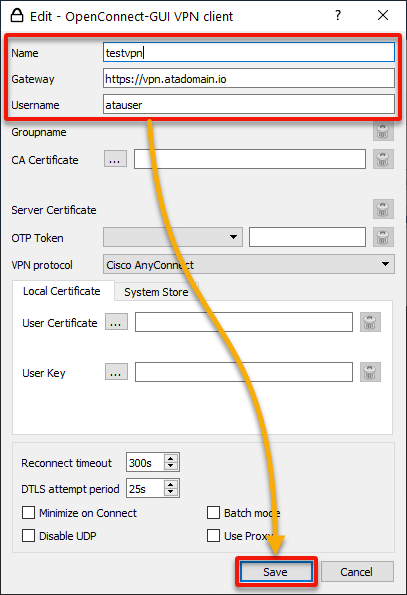The width and height of the screenshot is (407, 595).
Task: Toggle the Batch mode checkbox
Action: tap(214, 513)
